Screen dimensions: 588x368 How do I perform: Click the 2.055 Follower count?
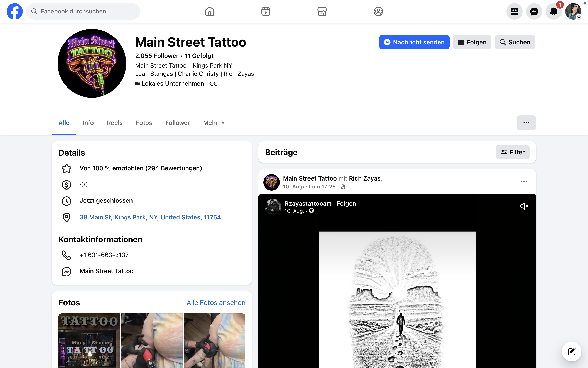[x=157, y=56]
